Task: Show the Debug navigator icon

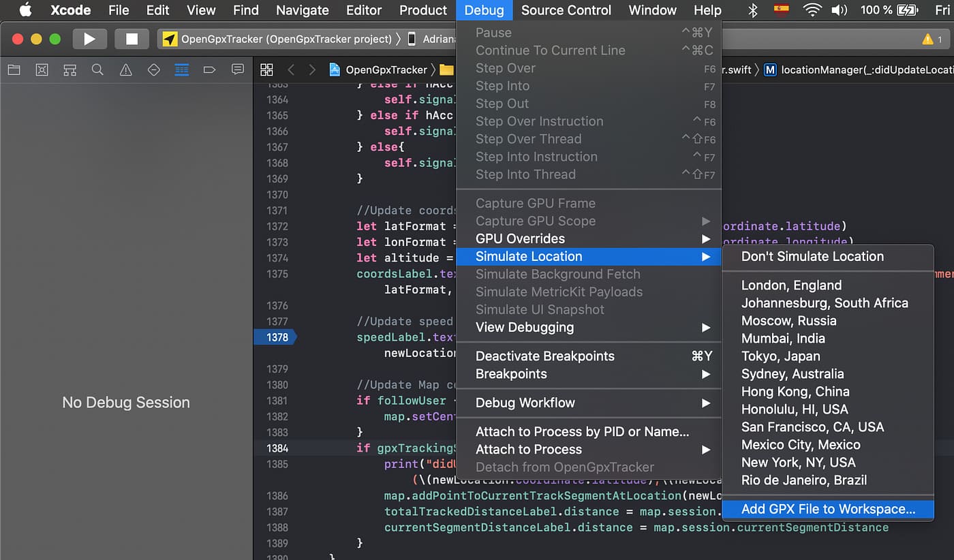Action: [x=181, y=69]
